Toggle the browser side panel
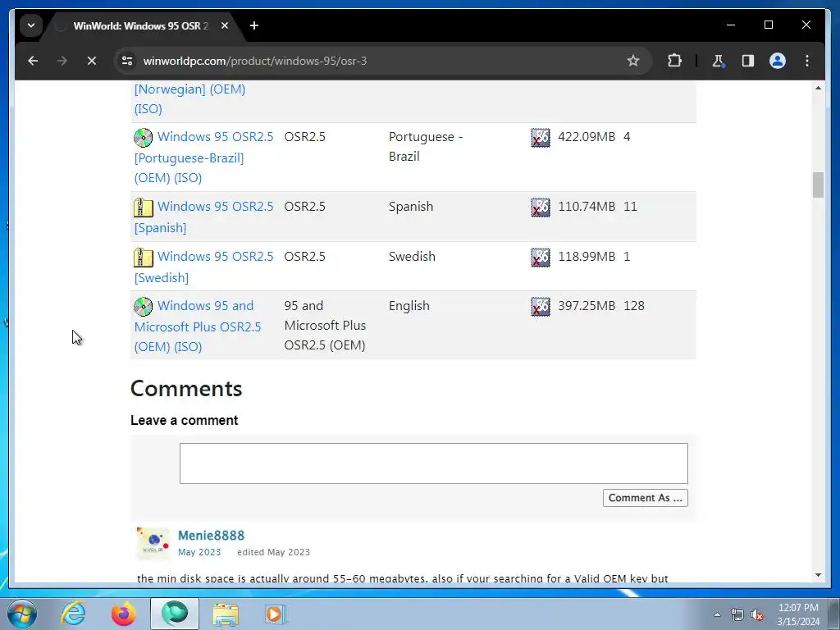This screenshot has height=630, width=840. pos(748,61)
